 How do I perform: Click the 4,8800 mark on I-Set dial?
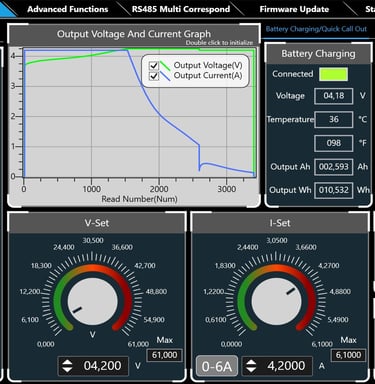click(x=340, y=292)
